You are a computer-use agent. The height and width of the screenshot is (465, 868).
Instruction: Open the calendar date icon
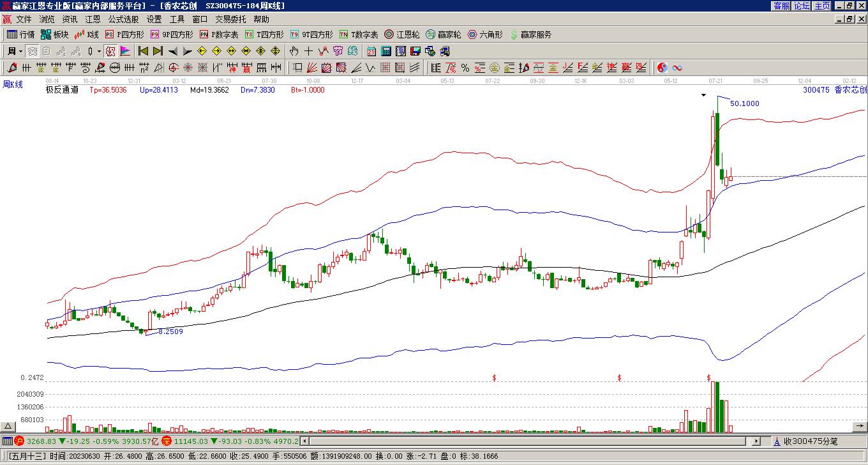click(371, 51)
